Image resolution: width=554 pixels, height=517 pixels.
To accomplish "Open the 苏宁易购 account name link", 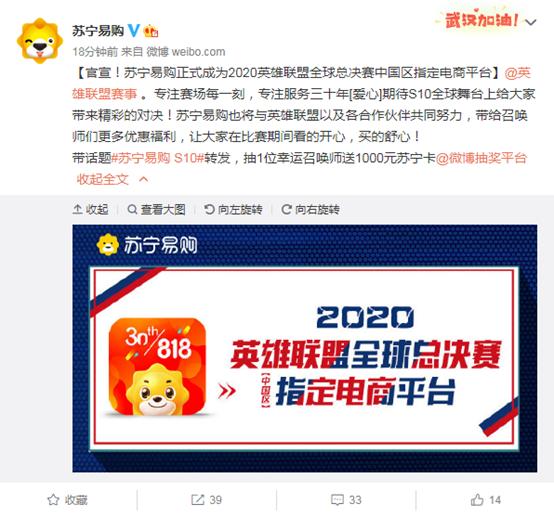I will tap(98, 31).
